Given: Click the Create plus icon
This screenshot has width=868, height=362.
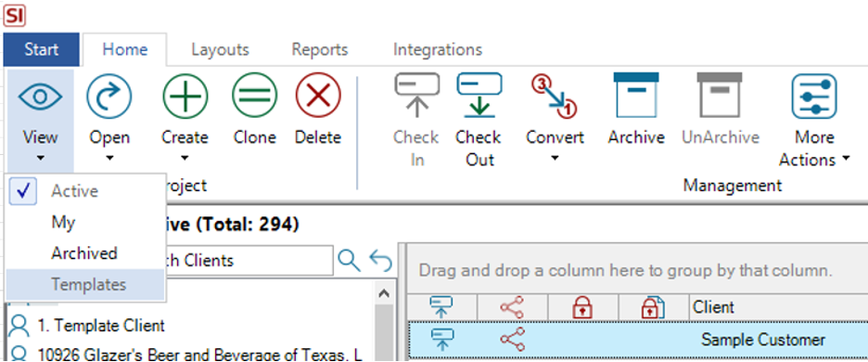Looking at the screenshot, I should pyautogui.click(x=185, y=97).
